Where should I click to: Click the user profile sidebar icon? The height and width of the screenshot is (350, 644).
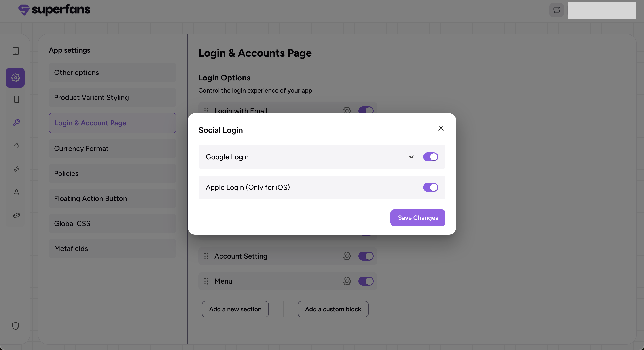17,192
